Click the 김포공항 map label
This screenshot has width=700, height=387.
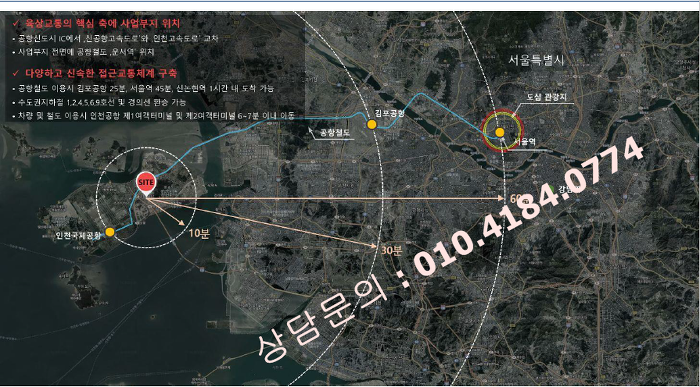coord(389,113)
